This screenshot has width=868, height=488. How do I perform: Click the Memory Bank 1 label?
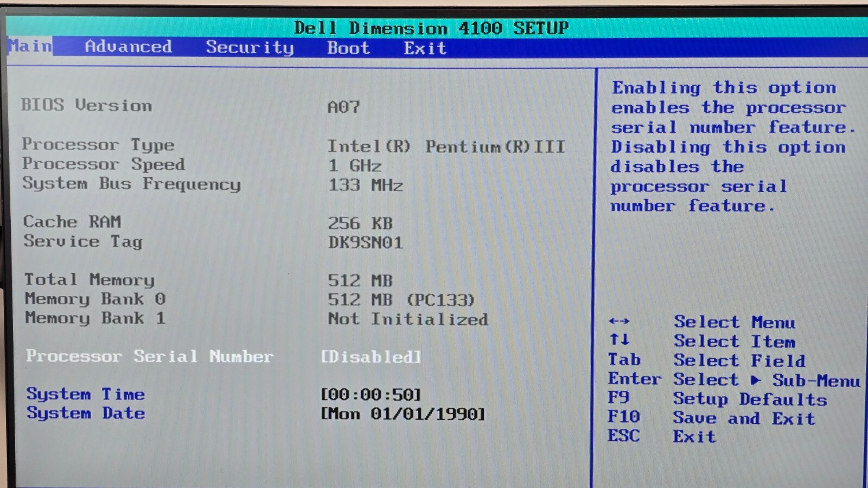95,318
